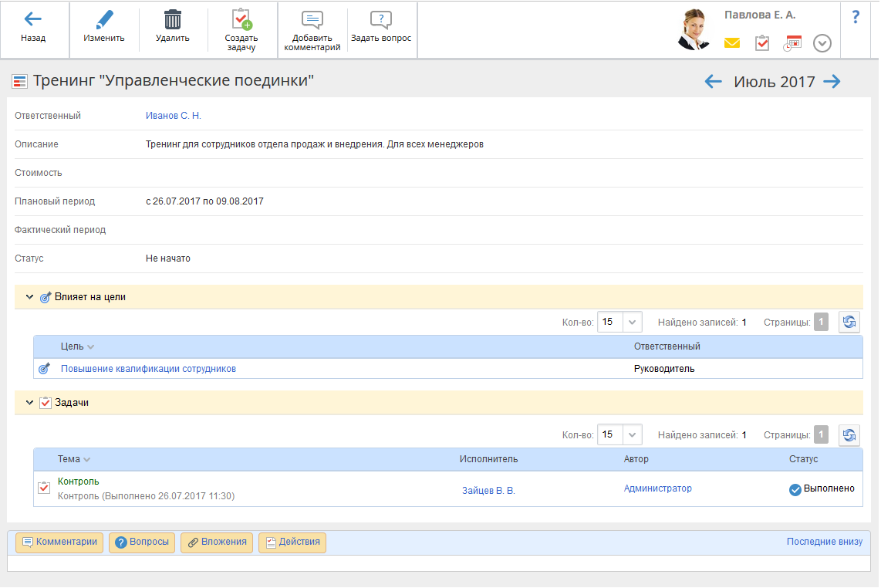This screenshot has height=588, width=881.
Task: Open the calendar icon in user panel
Action: click(x=792, y=43)
